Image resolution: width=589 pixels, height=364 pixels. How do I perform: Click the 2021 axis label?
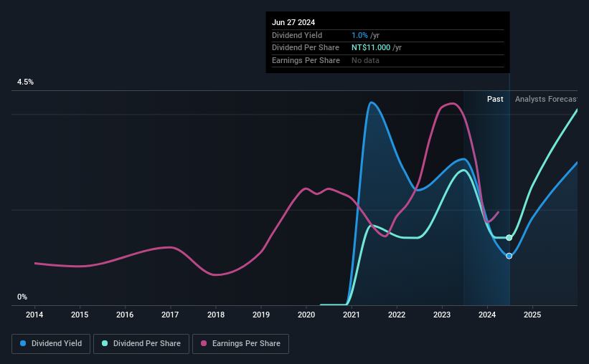point(352,315)
